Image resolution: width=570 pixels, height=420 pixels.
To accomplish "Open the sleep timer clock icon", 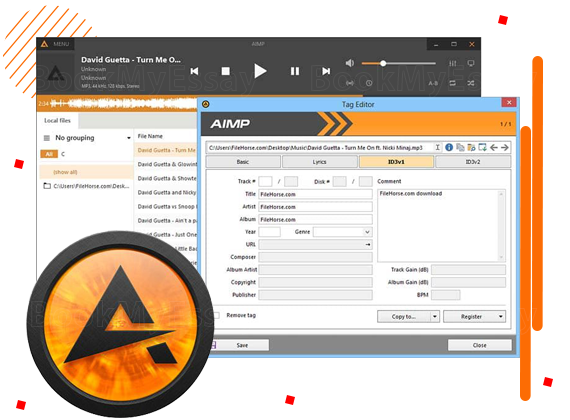I will coord(369,83).
